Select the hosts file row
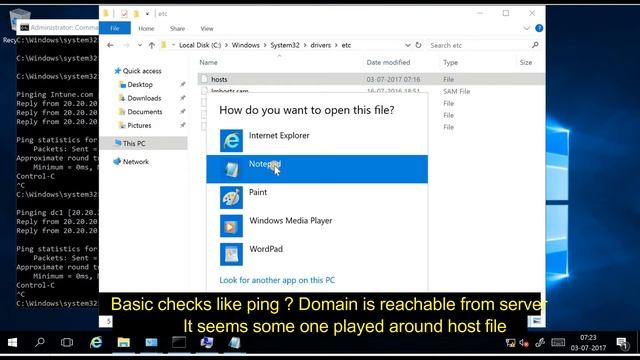Screen dimensions: 640x360 tap(371, 79)
